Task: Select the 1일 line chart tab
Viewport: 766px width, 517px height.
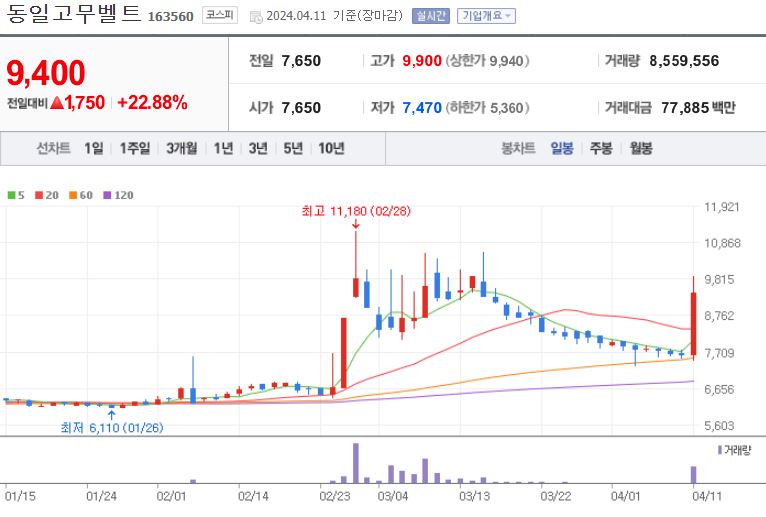Action: (94, 148)
